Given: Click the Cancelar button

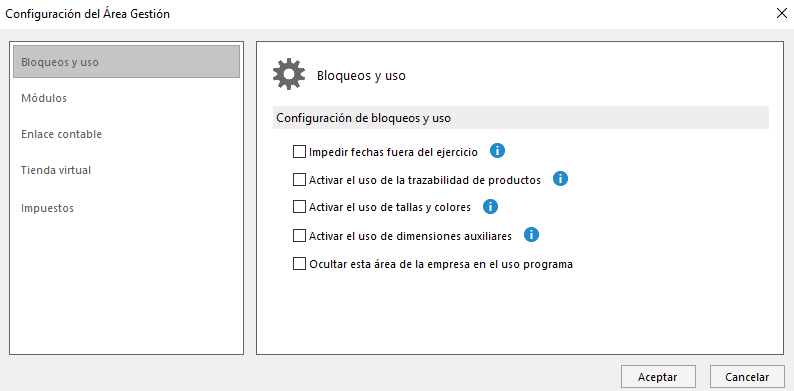Looking at the screenshot, I should coord(747,377).
